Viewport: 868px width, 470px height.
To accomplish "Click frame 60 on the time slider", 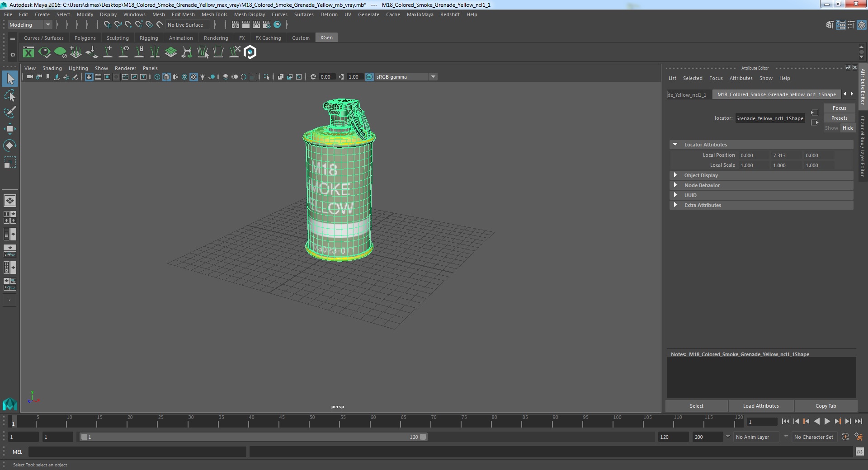I will [373, 422].
